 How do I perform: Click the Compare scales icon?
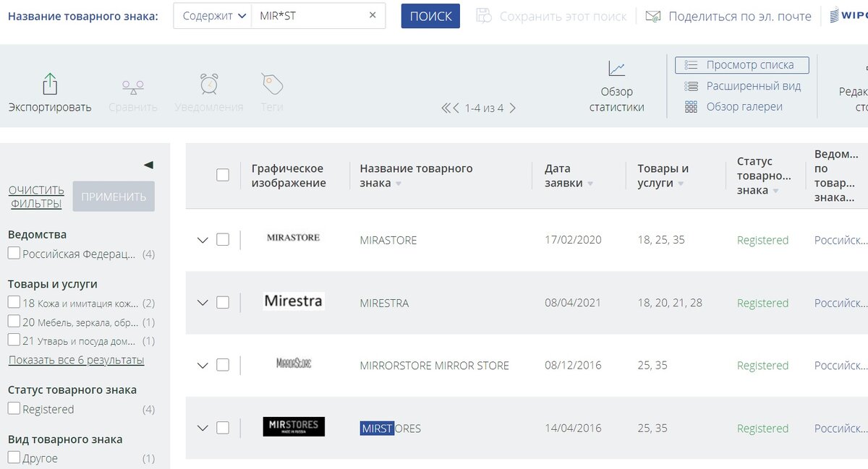point(132,87)
